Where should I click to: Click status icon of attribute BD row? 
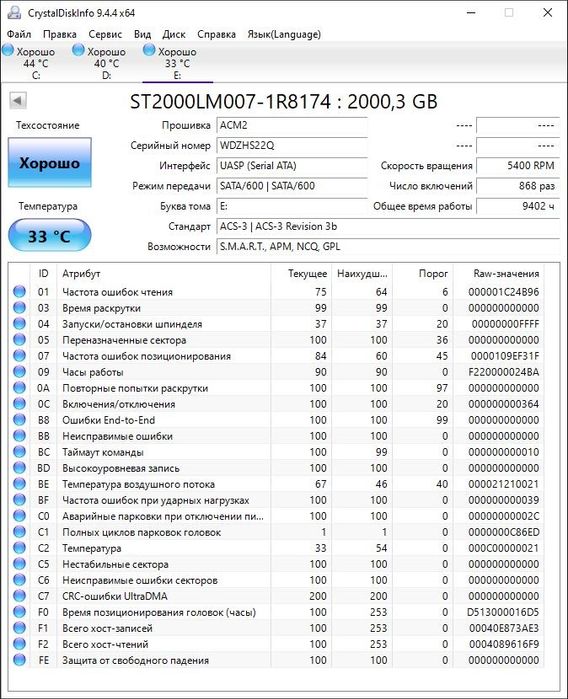point(19,468)
